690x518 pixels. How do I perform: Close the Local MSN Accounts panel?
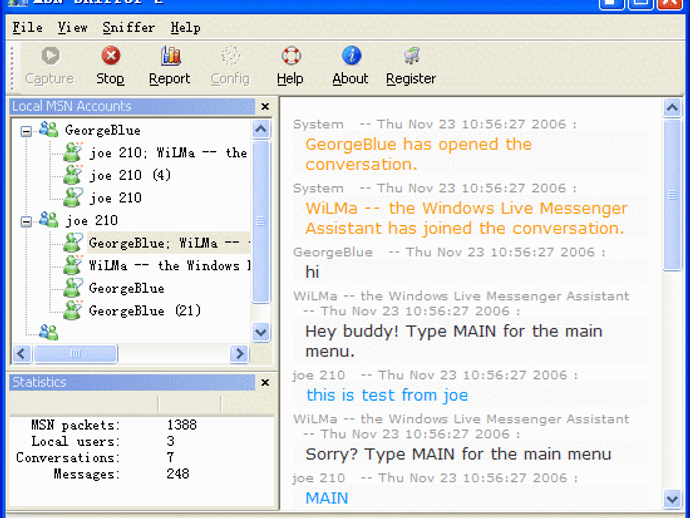[265, 107]
